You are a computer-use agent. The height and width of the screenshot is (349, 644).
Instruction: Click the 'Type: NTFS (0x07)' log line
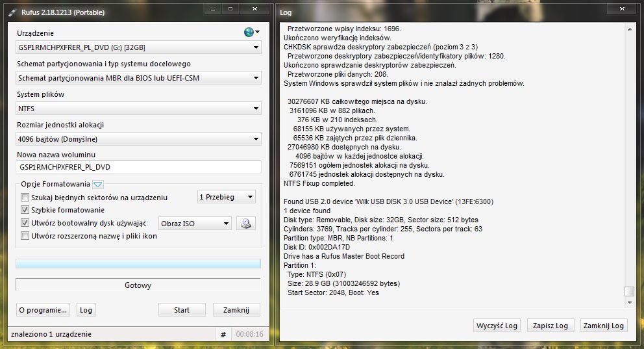(x=317, y=274)
